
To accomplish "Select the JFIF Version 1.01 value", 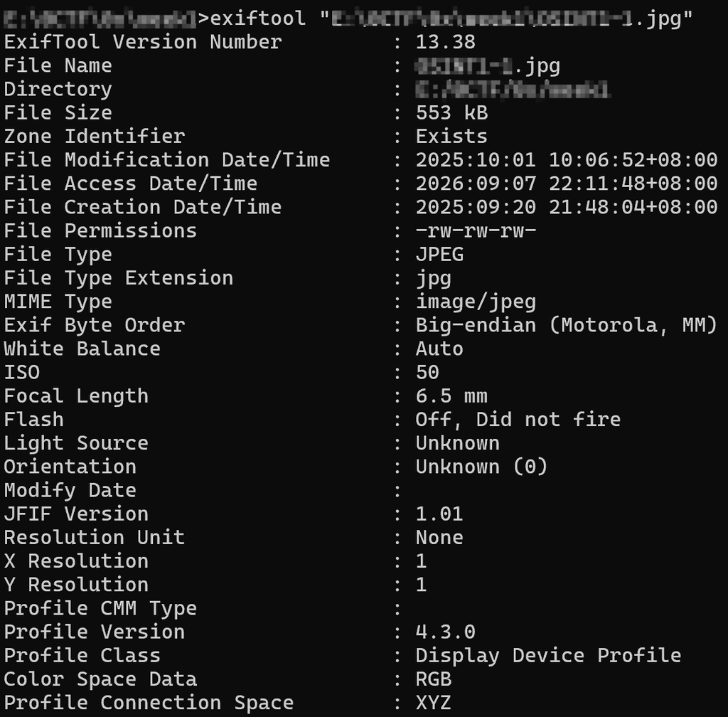I will tap(439, 514).
